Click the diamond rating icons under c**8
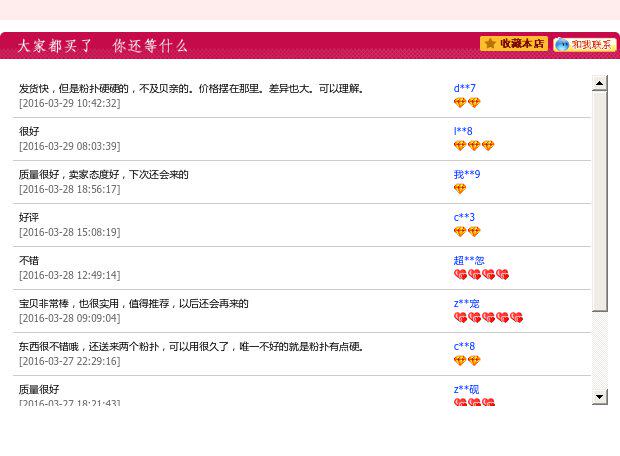This screenshot has width=620, height=456. [467, 361]
